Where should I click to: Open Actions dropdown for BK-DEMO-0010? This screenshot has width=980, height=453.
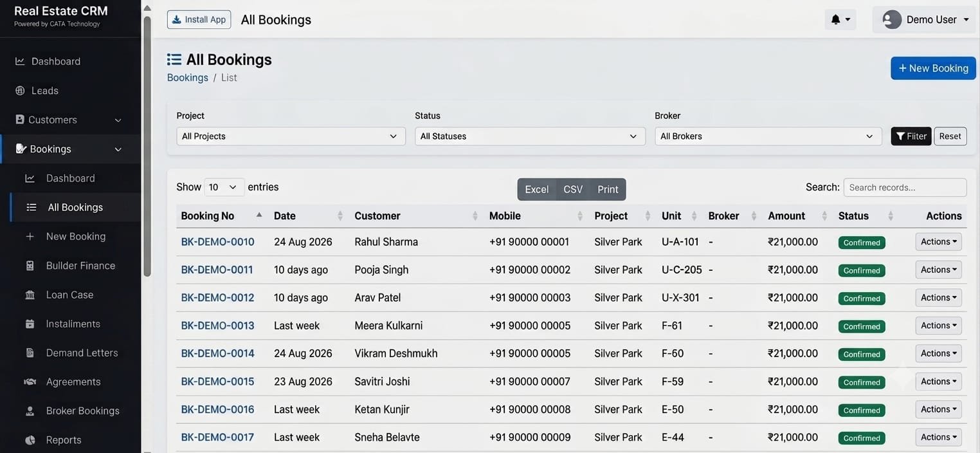point(938,242)
